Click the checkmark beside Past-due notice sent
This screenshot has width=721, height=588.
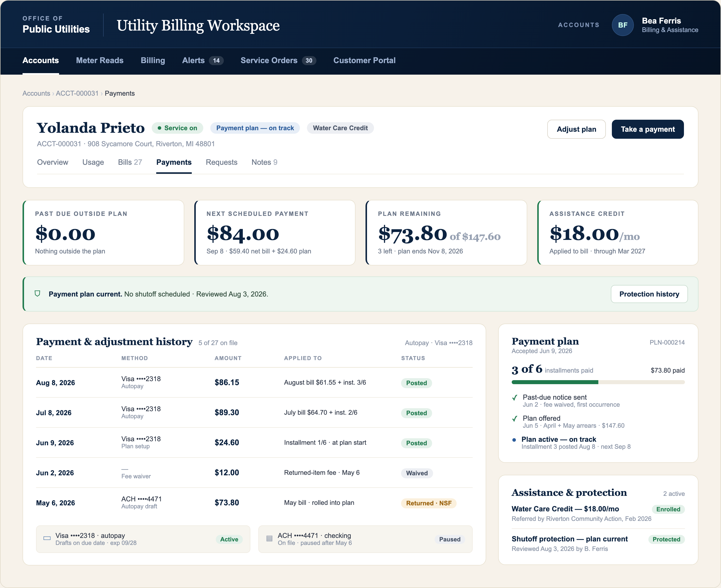[x=515, y=398]
